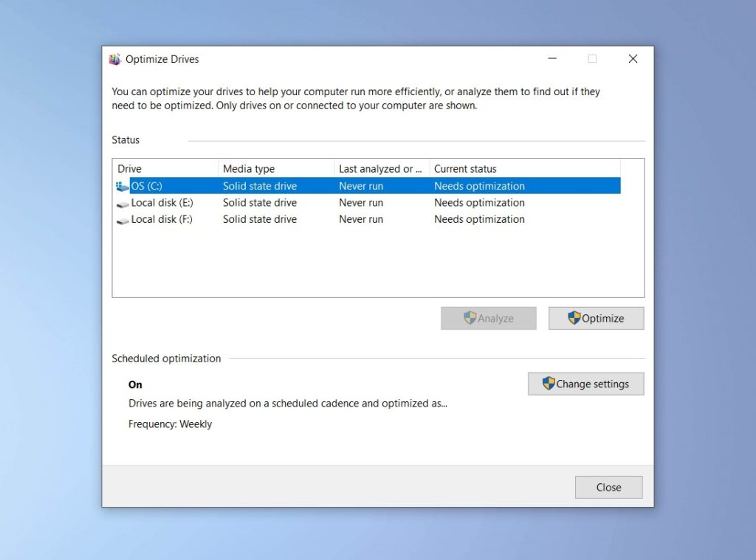Click the Local disk (E:) drive icon
Screen dimensions: 756x560
click(x=123, y=202)
